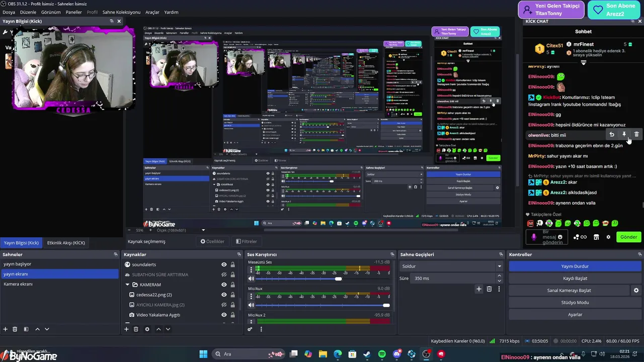The width and height of the screenshot is (644, 362).
Task: Toggle visibility of the soundalerts source
Action: 224,264
